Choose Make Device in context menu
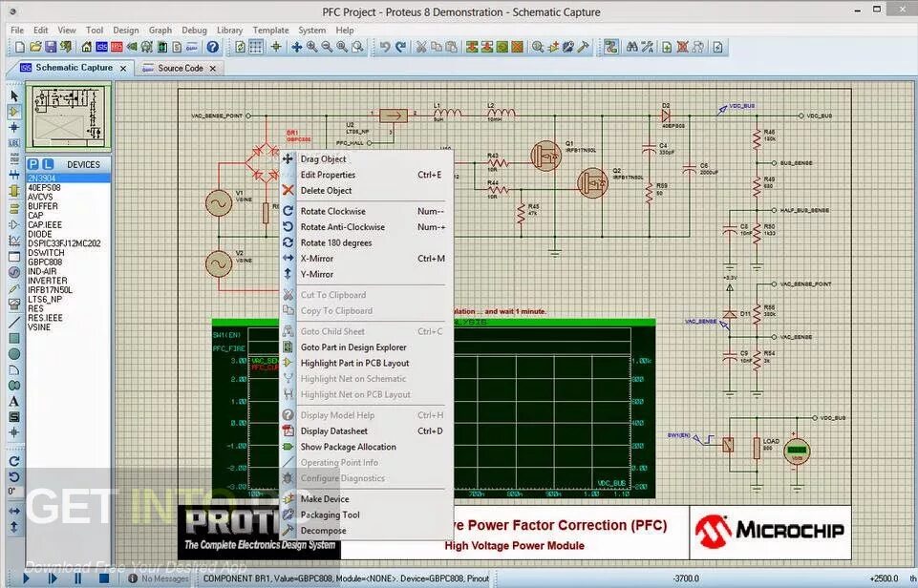 [x=366, y=498]
